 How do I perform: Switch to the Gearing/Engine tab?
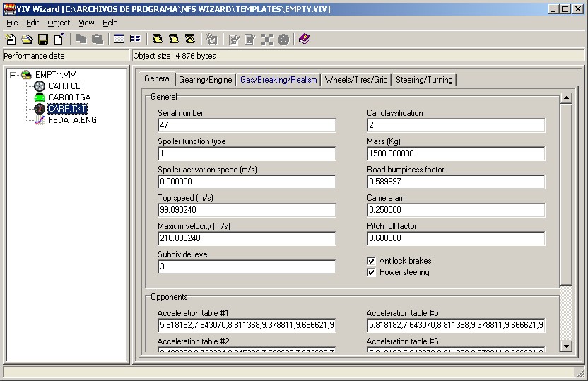click(205, 80)
